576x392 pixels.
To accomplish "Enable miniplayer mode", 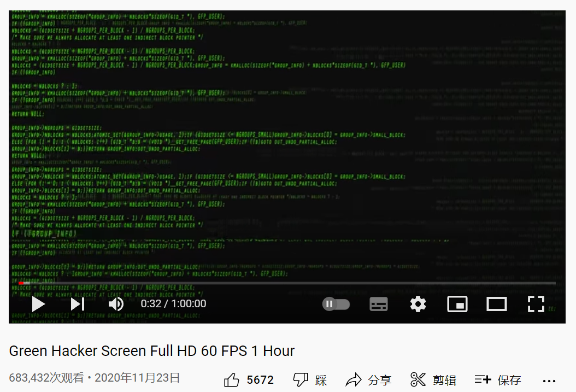I will (x=457, y=304).
